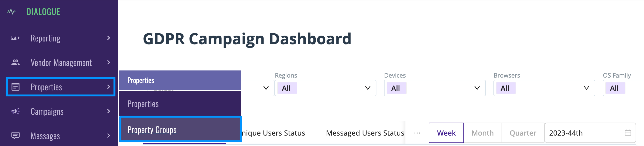
Task: Select Properties in the flyout submenu
Action: tap(180, 104)
